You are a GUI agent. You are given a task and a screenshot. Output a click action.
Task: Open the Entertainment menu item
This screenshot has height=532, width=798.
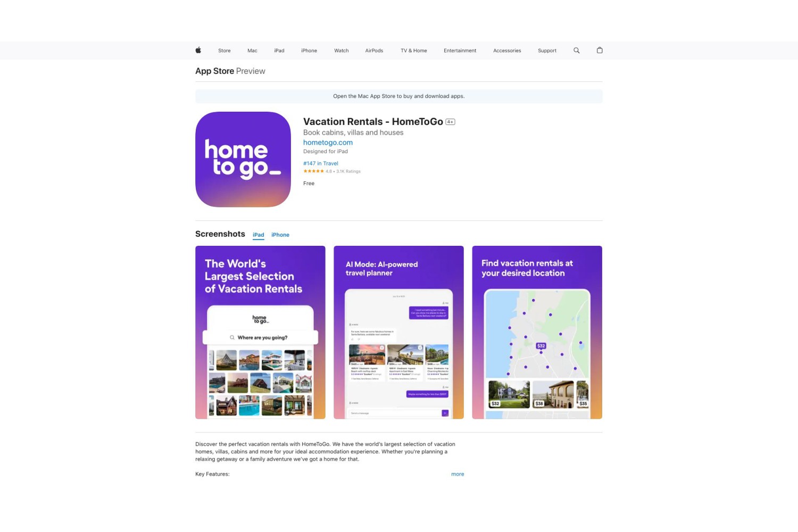click(x=460, y=51)
